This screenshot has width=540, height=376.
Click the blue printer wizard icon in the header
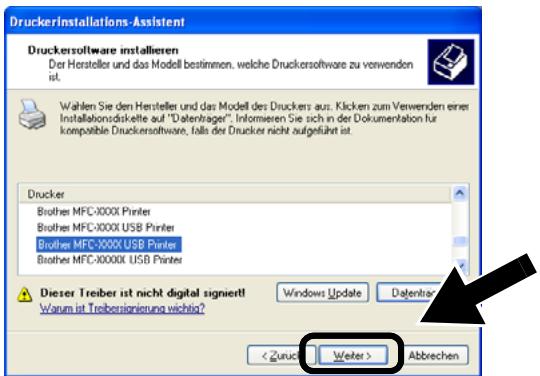[451, 62]
